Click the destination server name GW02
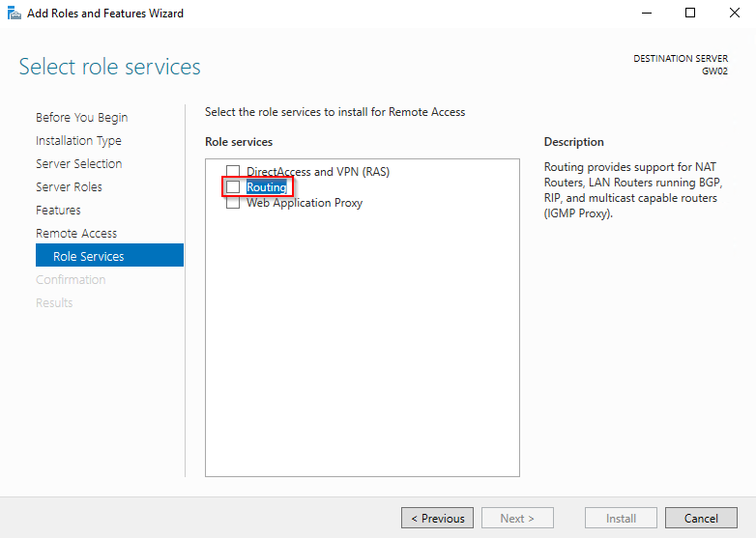This screenshot has height=538, width=756. coord(714,71)
